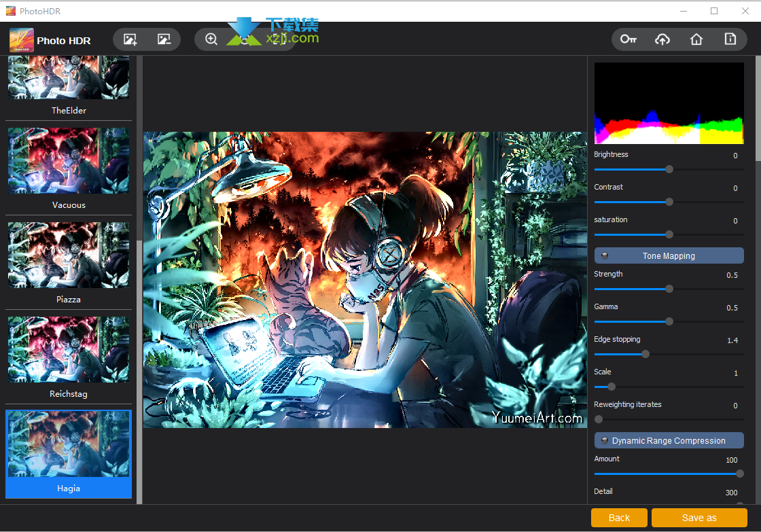Click the remove image icon in toolbar

[164, 39]
